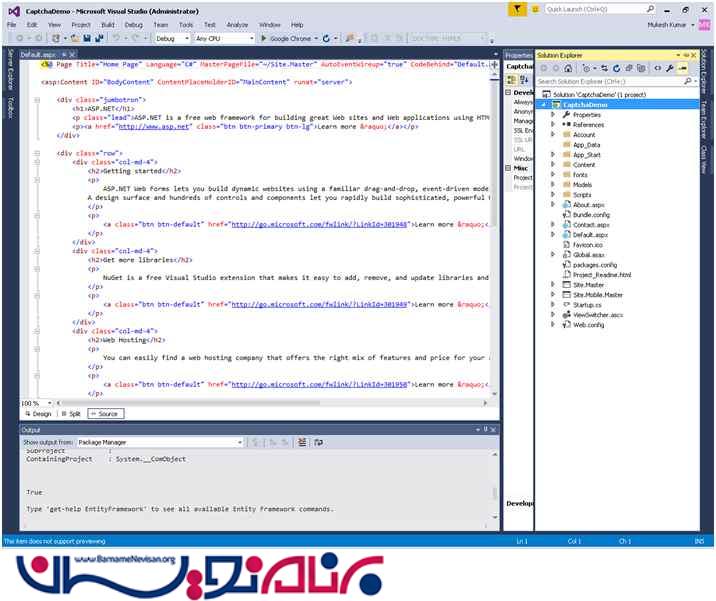Click the Undo toolbar icon
Screen dimensions: 716x601
[116, 38]
